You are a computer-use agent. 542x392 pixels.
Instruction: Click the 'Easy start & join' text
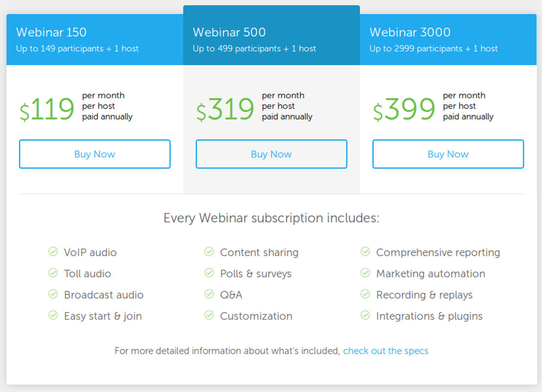[x=103, y=316]
